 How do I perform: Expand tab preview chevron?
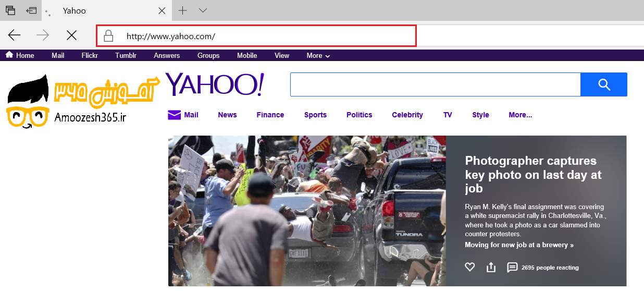203,10
